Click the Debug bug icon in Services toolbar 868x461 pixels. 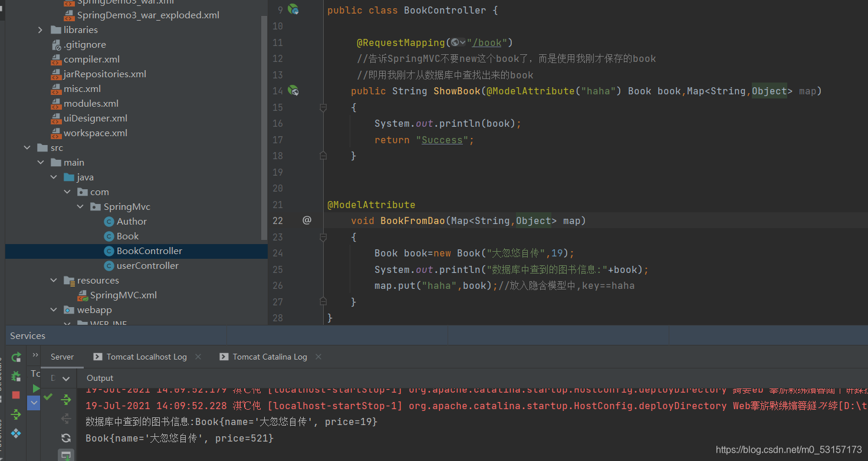pyautogui.click(x=17, y=376)
